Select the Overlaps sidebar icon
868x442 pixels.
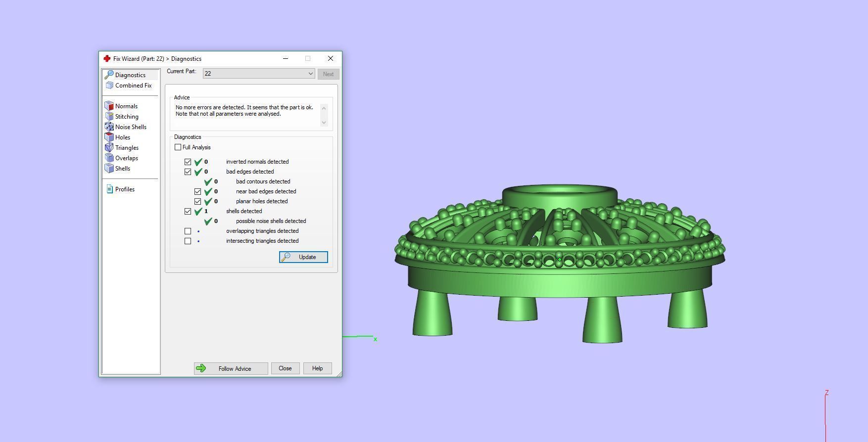point(109,158)
